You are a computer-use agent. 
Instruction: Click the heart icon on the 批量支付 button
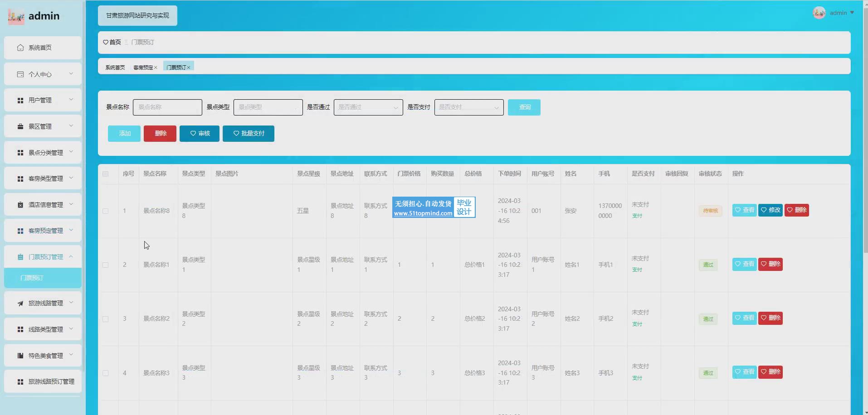coord(236,133)
